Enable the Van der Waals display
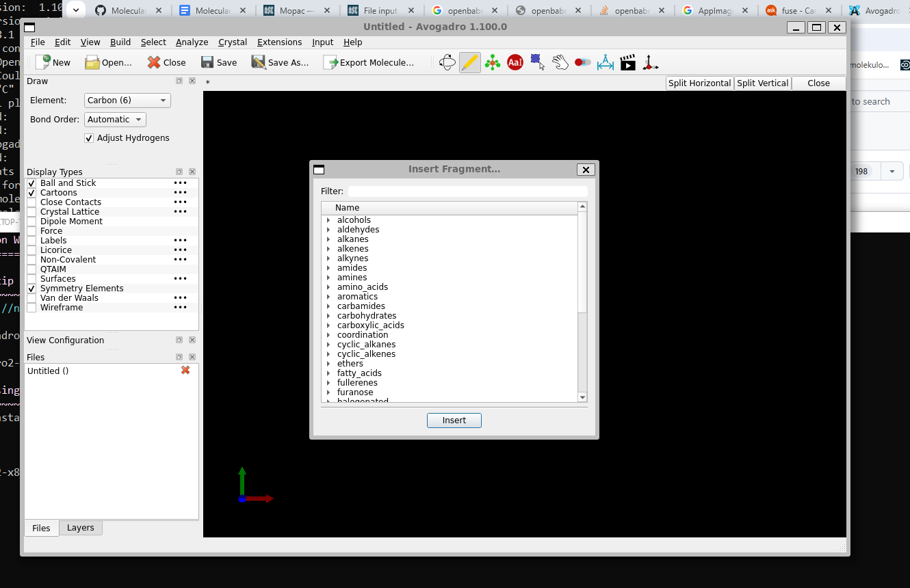This screenshot has height=588, width=910. [x=31, y=298]
